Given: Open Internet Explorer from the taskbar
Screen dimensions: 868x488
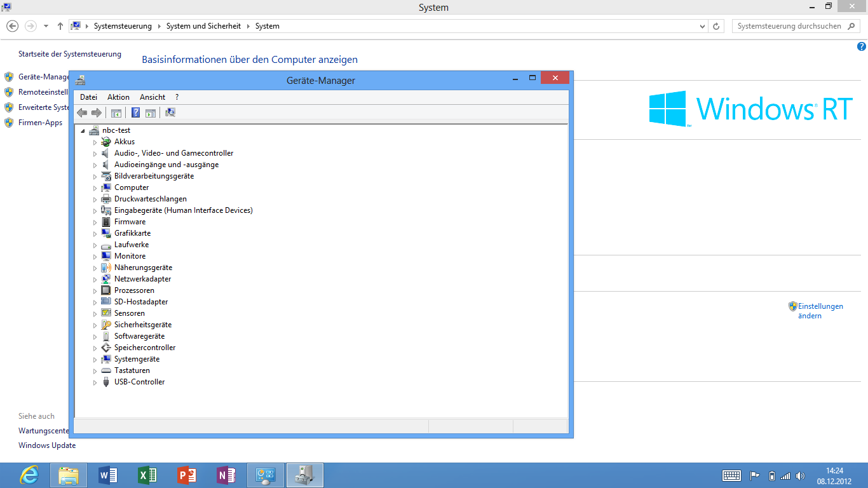Looking at the screenshot, I should coord(29,475).
